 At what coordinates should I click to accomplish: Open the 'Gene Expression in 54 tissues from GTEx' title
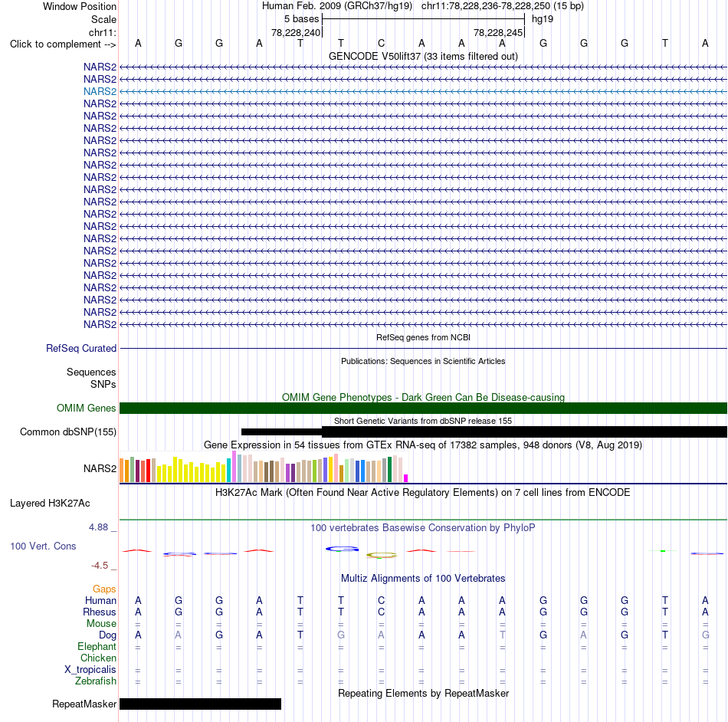423,445
